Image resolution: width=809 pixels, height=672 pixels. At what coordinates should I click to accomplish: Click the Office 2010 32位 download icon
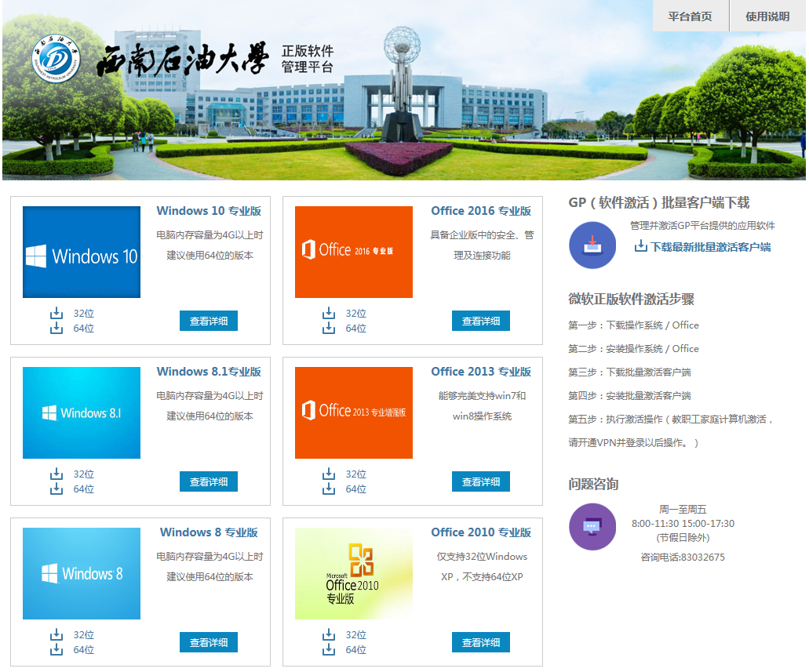(329, 635)
